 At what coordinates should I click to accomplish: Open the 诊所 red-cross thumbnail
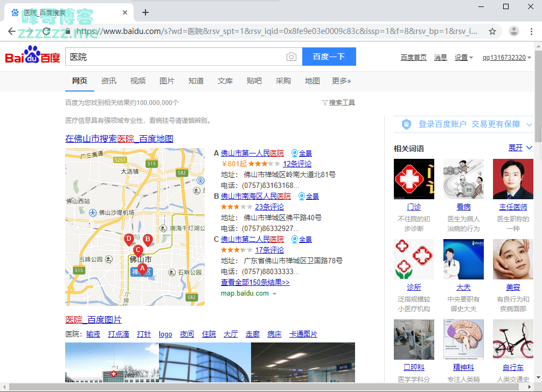tap(414, 259)
